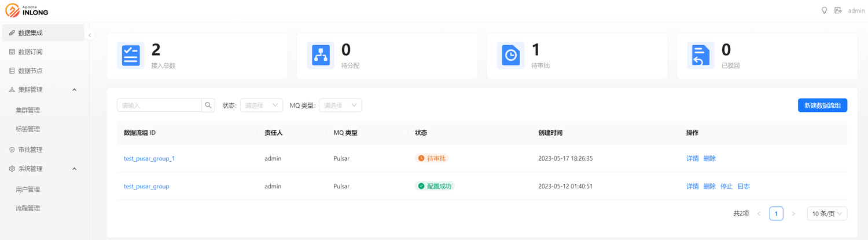Image resolution: width=868 pixels, height=240 pixels.
Task: Click the 待审批 clock document icon
Action: pos(510,56)
